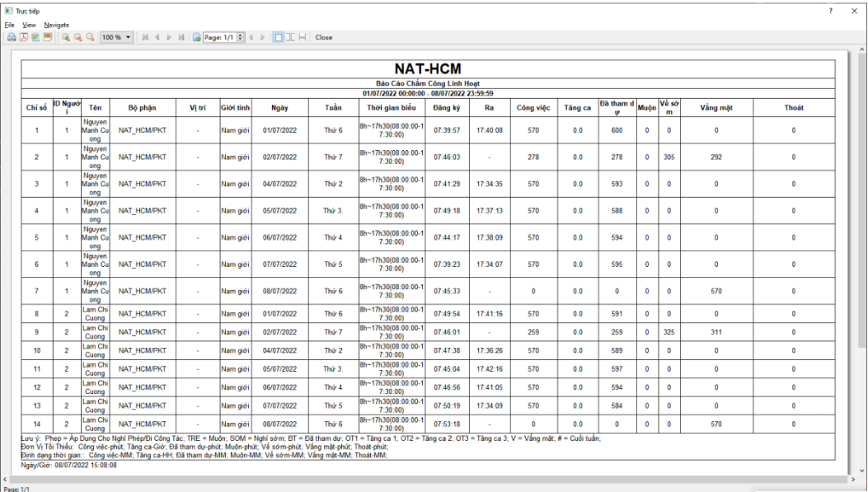Click the vertical scrollbar of the preview
This screenshot has height=492, width=868.
862,247
